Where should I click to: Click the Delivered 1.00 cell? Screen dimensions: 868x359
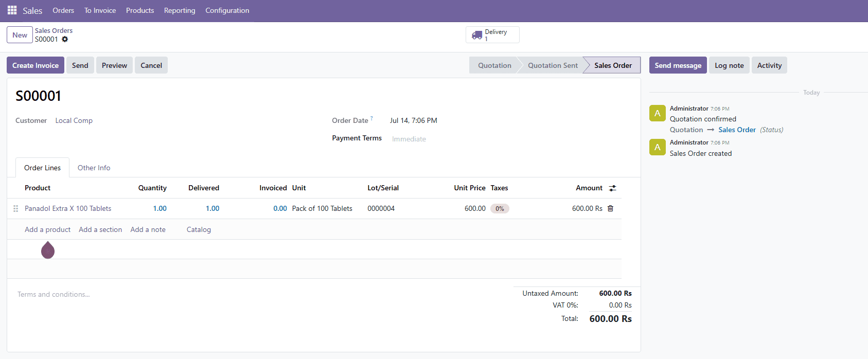(212, 208)
